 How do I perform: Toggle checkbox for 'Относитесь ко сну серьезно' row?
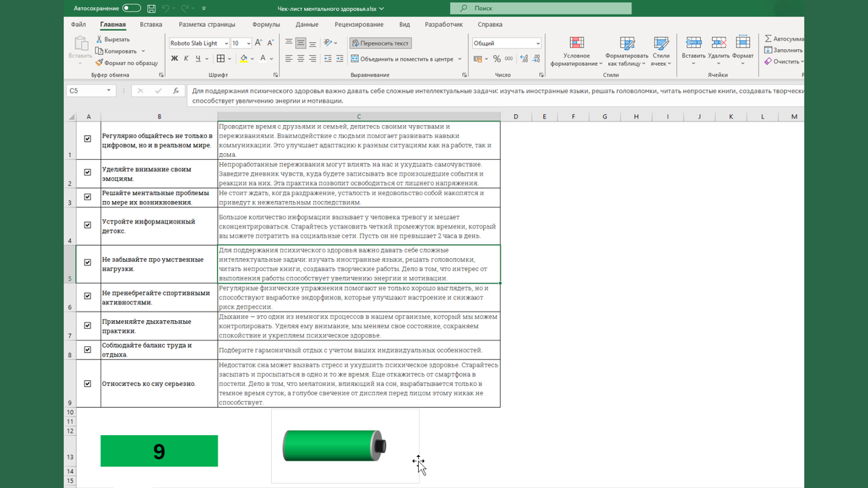click(88, 384)
